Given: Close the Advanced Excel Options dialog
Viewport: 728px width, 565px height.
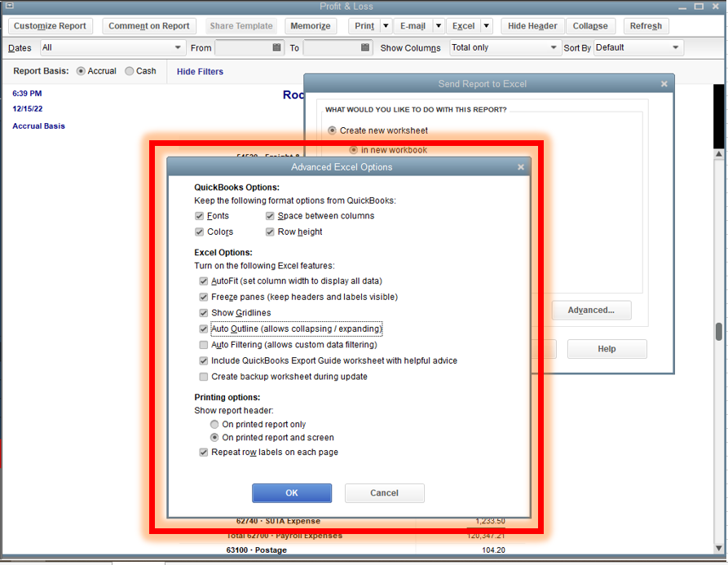Looking at the screenshot, I should point(521,167).
